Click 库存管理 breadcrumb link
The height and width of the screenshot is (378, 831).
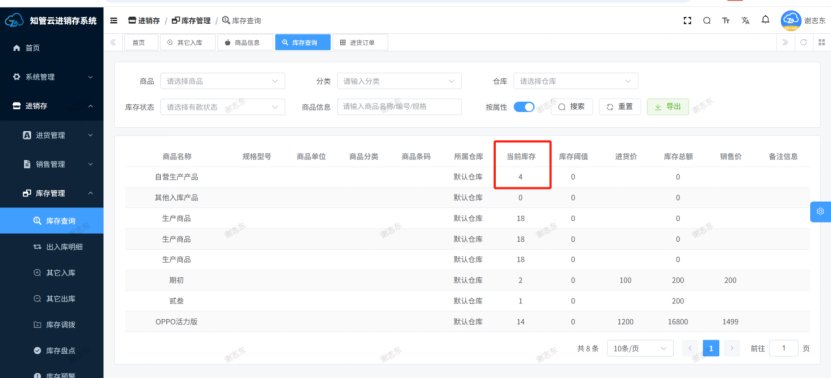coord(191,21)
